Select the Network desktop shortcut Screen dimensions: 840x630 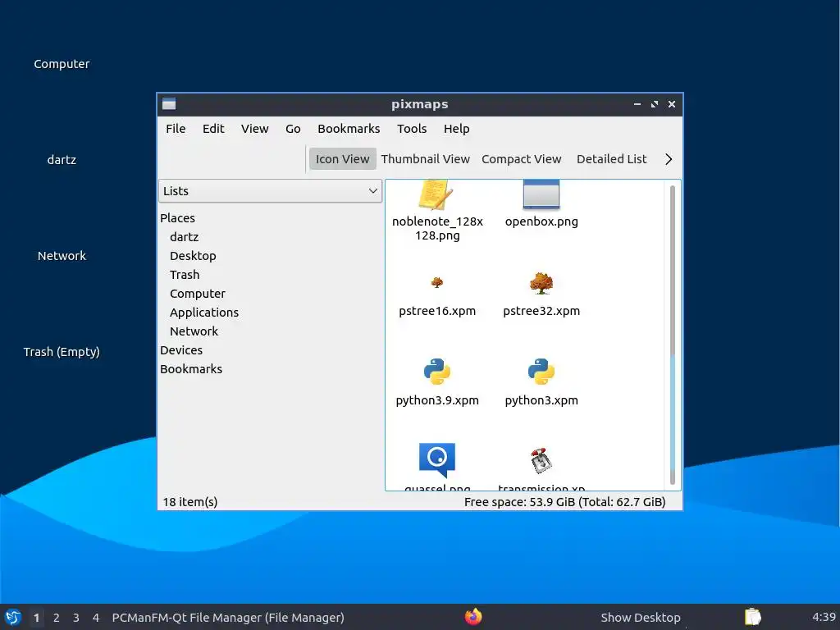(62, 256)
